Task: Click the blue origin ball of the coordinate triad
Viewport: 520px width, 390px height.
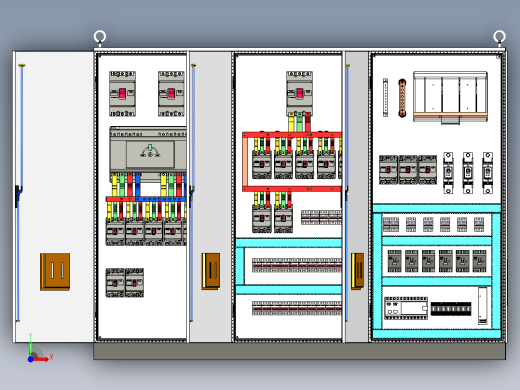Action: click(30, 359)
